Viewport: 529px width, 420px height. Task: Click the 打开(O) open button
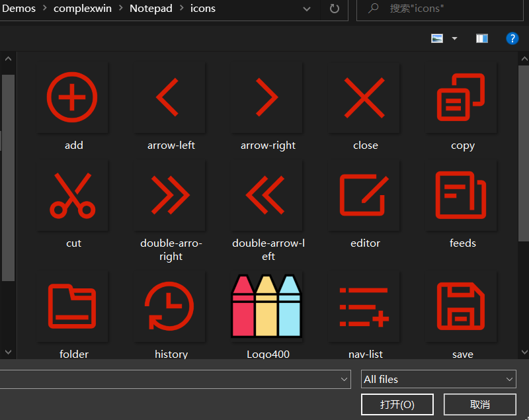point(397,405)
